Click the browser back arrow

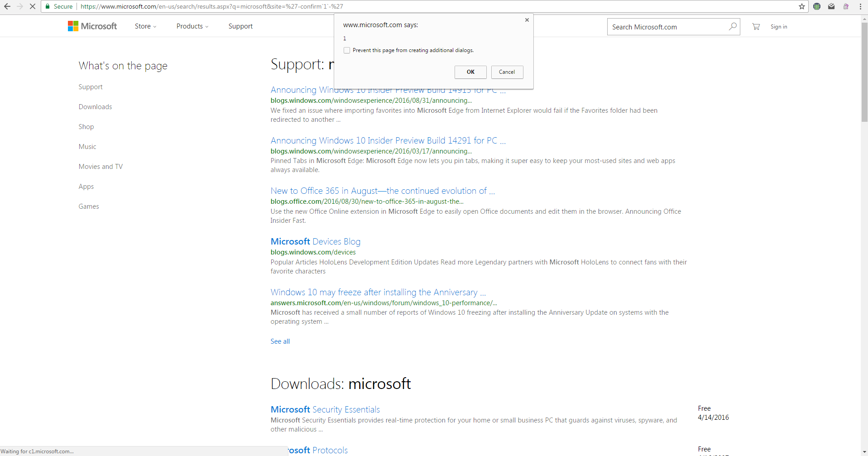7,6
